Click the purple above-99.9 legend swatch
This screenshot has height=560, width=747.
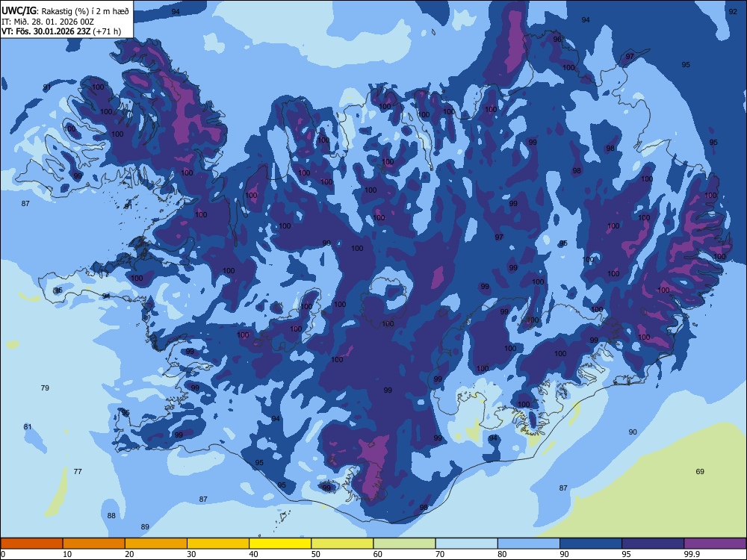[x=715, y=544]
